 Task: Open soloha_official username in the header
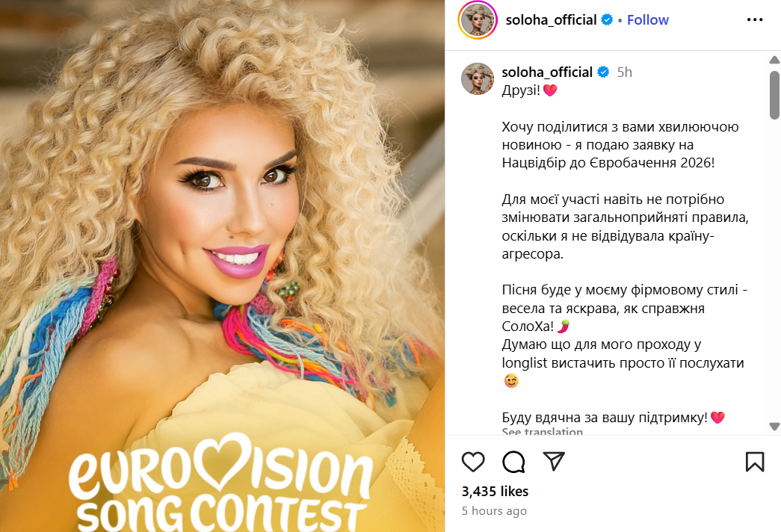(551, 20)
